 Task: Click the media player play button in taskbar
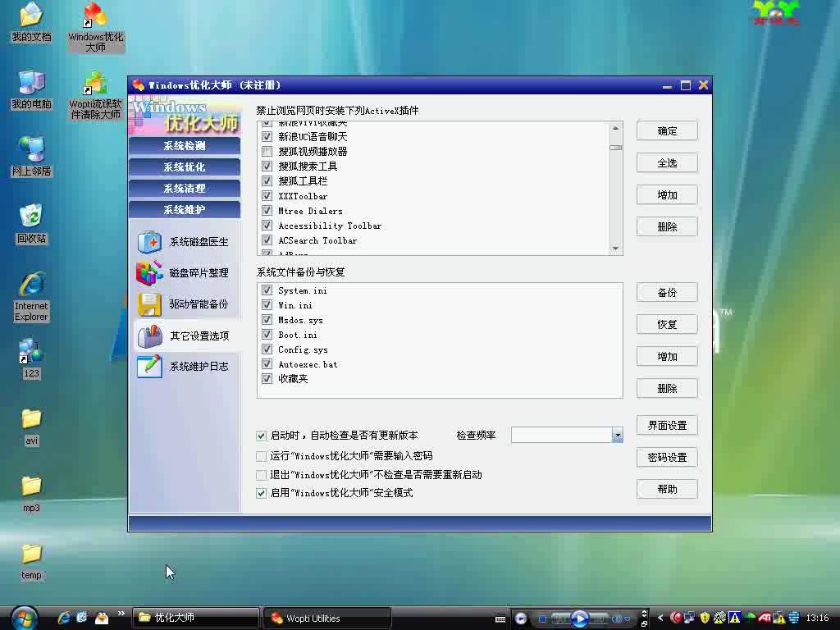point(580,619)
